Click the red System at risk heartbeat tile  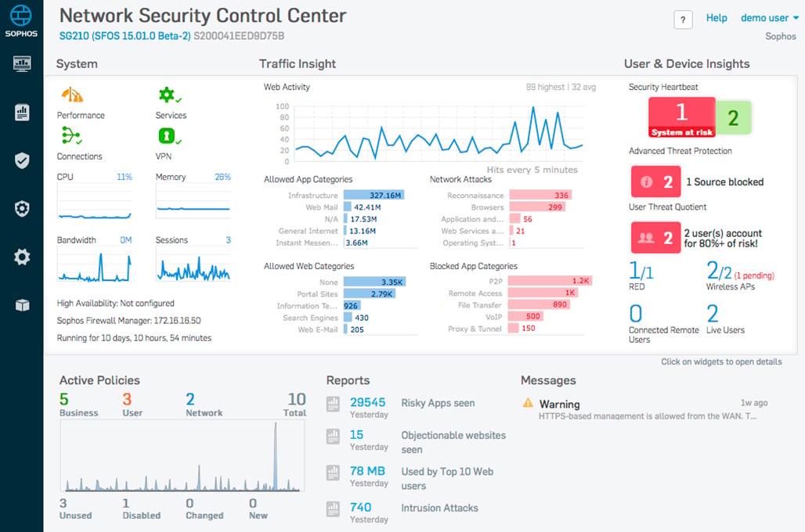(x=682, y=117)
